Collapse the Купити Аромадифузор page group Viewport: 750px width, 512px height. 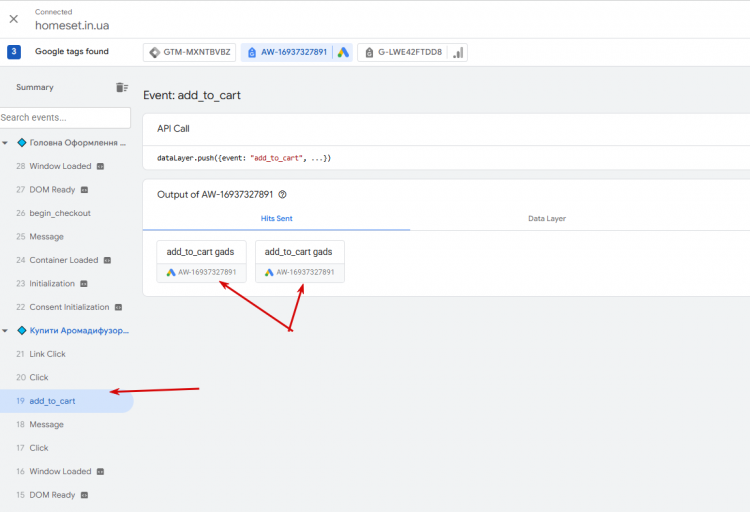coord(5,331)
